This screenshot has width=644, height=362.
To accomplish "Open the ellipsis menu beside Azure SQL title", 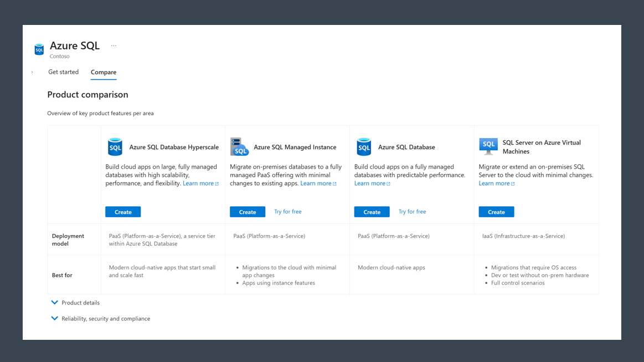I will click(114, 45).
